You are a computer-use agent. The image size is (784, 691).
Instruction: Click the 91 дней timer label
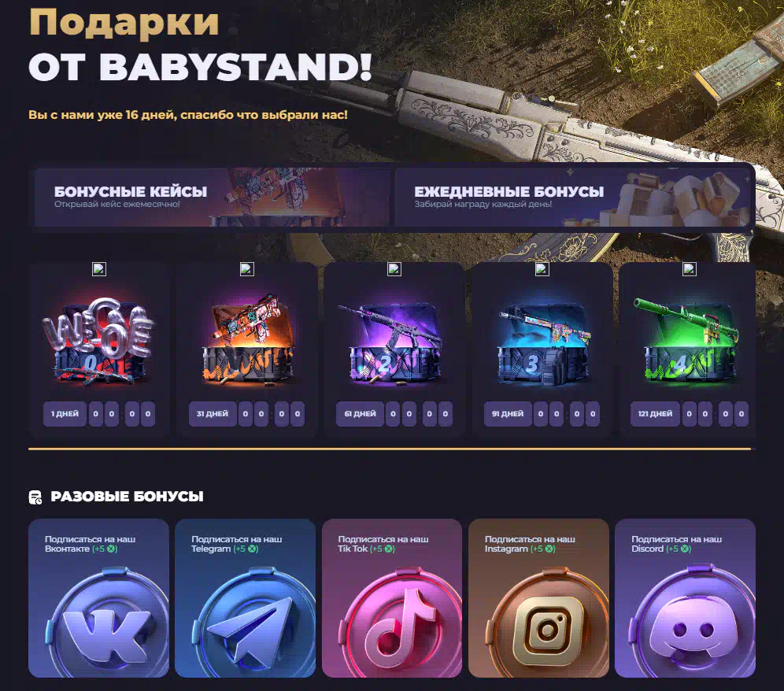coord(508,414)
